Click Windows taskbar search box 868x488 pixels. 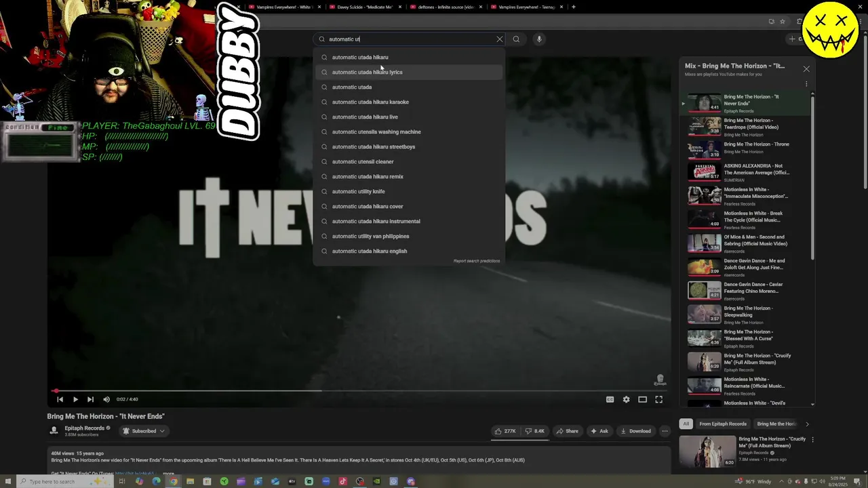[x=63, y=482]
